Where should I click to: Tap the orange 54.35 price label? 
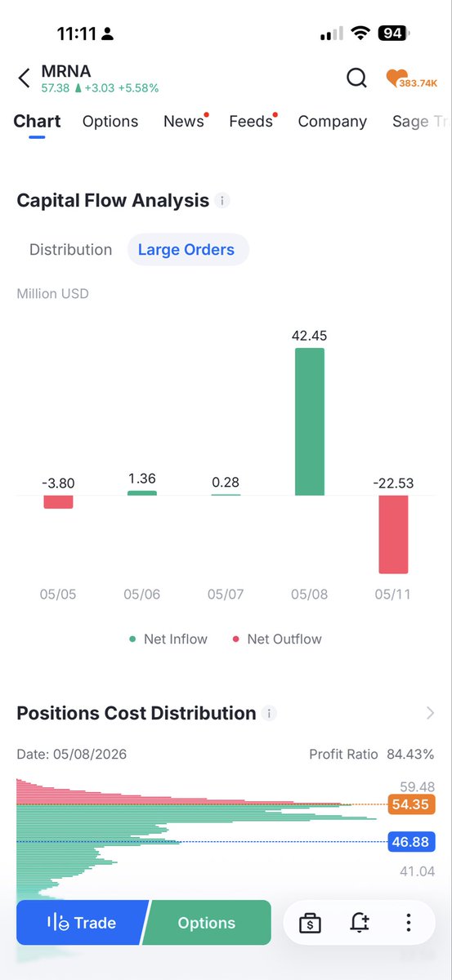[x=412, y=804]
